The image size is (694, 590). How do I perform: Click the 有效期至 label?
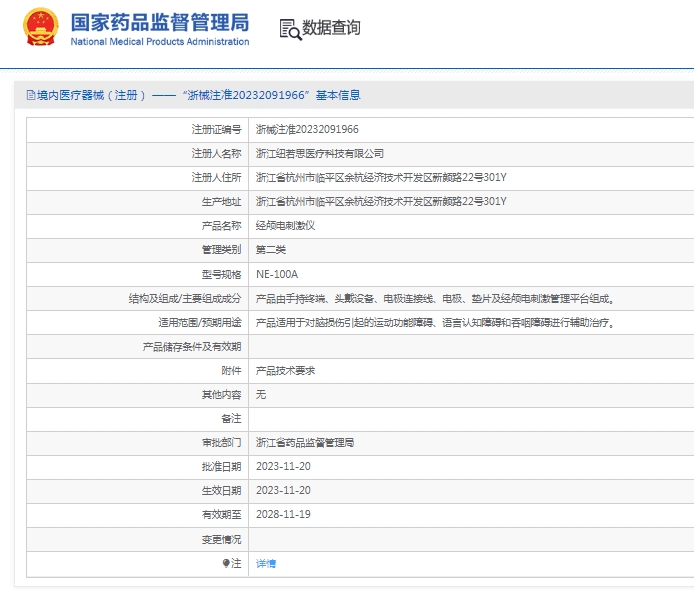click(221, 514)
